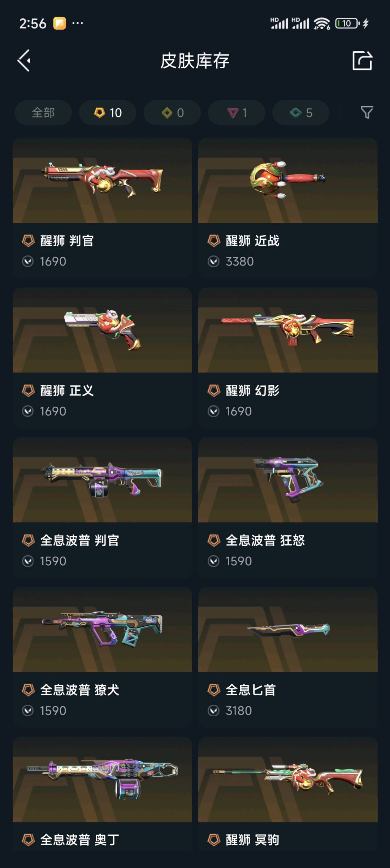Open the 全息波普 狂怒 skin image

coord(288,480)
